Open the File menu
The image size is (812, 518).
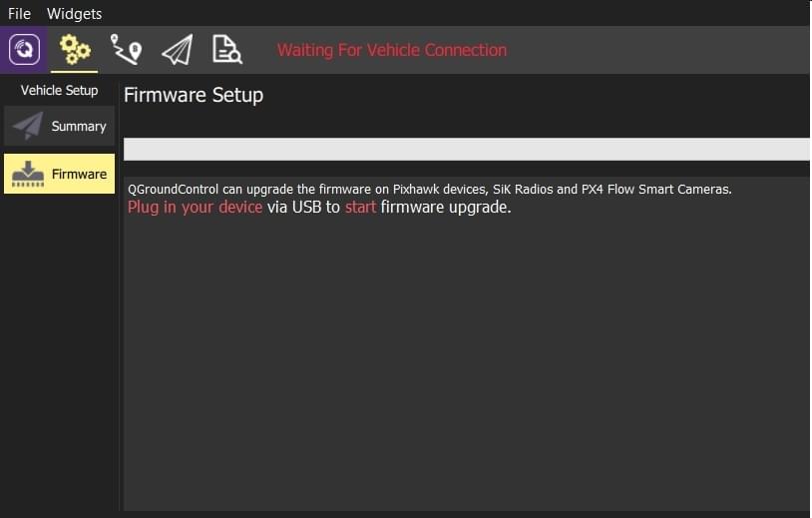19,13
